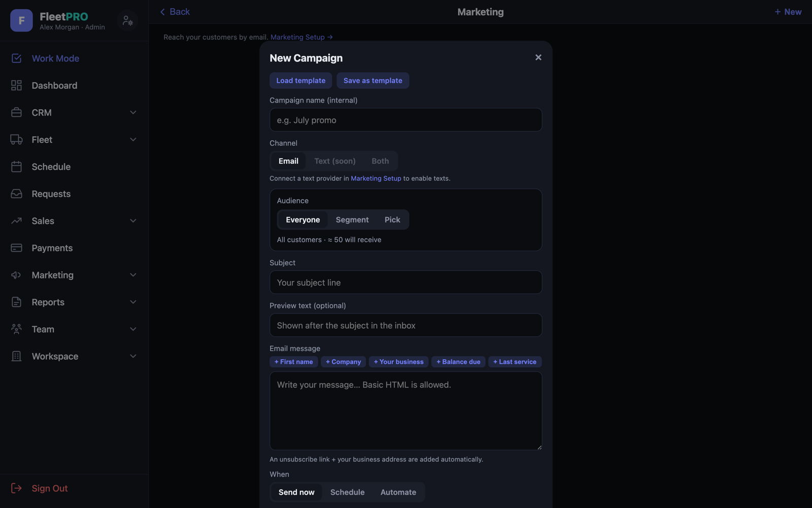Click the Marketing megaphone icon
The width and height of the screenshot is (812, 508).
click(x=16, y=275)
